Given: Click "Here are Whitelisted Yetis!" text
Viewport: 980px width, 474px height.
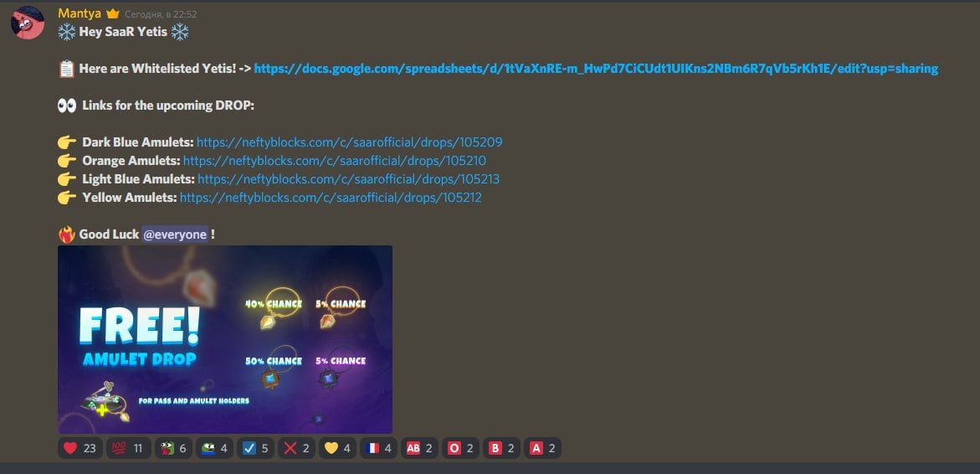Looking at the screenshot, I should [x=158, y=69].
